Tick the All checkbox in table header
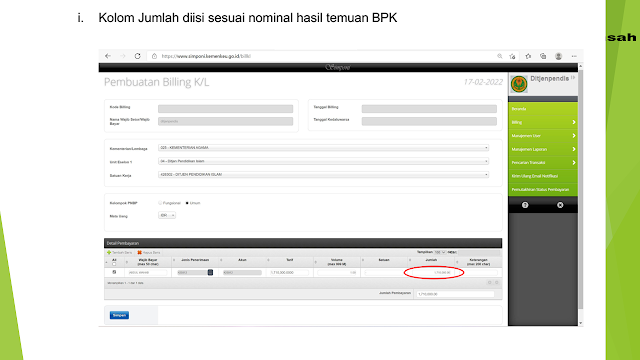This screenshot has height=360, width=640. click(114, 264)
